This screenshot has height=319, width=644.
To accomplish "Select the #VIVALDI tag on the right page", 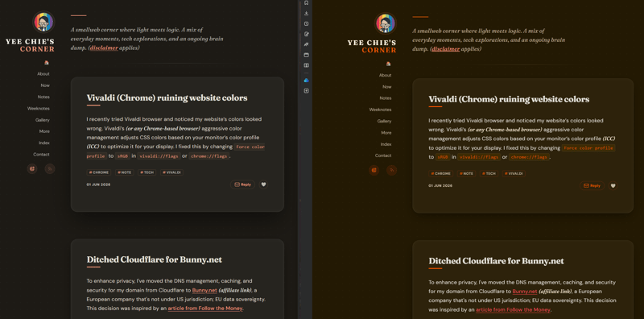I will click(514, 174).
